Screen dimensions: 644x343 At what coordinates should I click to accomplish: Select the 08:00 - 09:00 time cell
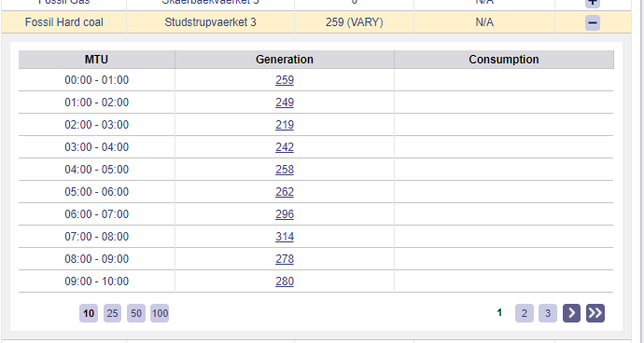tap(96, 259)
